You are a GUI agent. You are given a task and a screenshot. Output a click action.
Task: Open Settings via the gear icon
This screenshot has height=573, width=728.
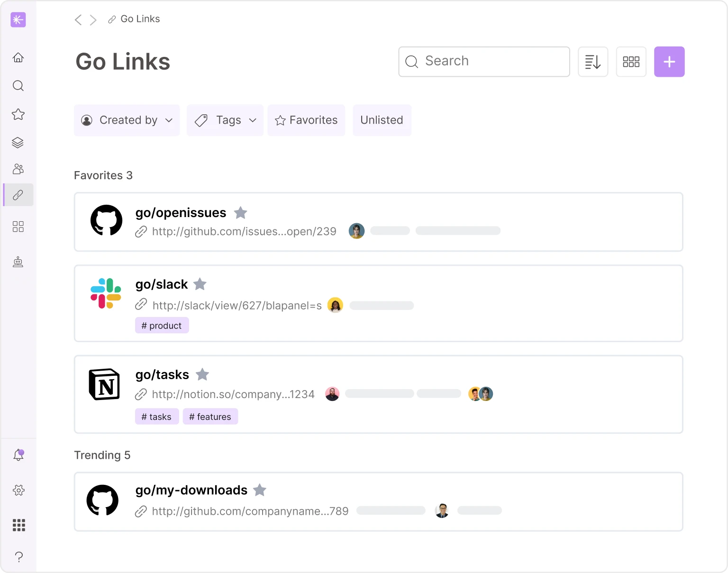(18, 491)
